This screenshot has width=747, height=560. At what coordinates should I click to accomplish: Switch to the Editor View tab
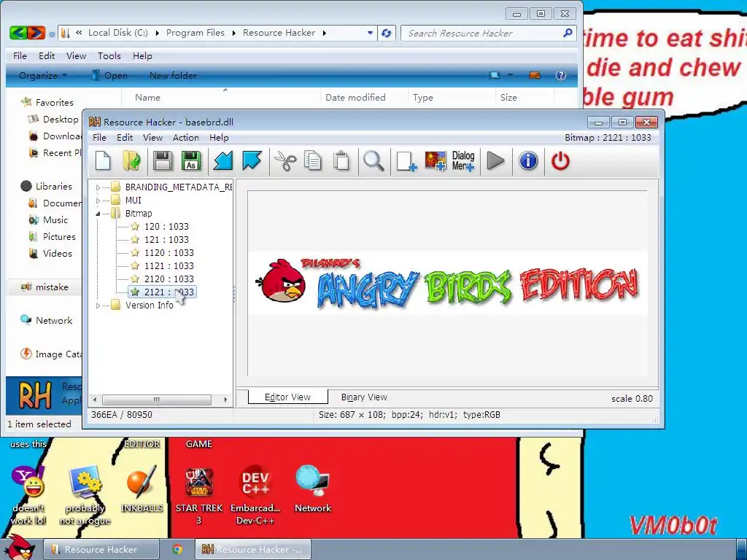(x=287, y=397)
